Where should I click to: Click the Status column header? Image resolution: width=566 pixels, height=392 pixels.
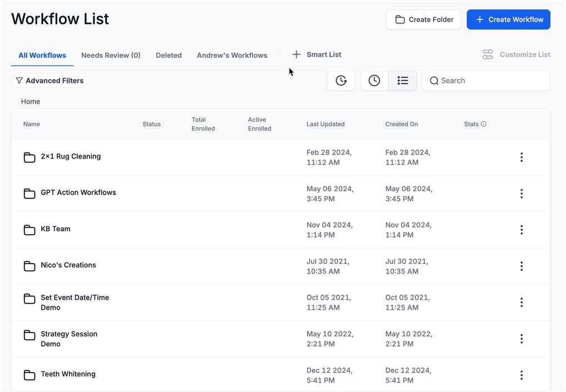[152, 124]
